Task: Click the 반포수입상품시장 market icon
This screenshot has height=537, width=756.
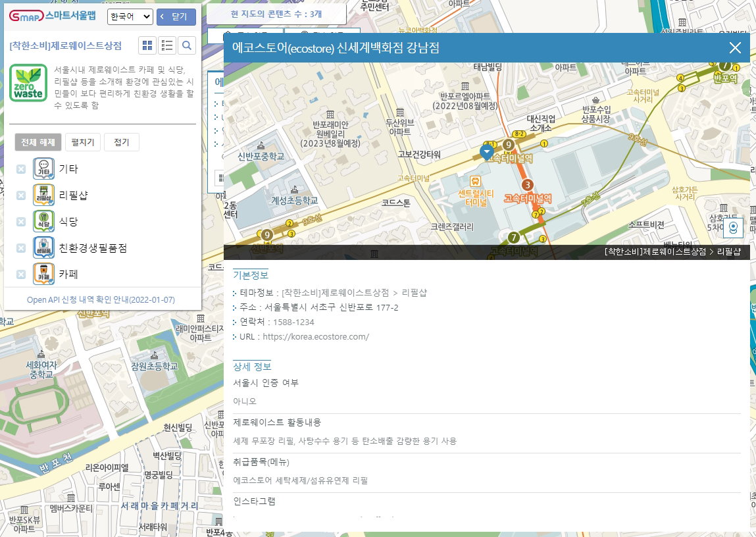Action: tap(596, 100)
